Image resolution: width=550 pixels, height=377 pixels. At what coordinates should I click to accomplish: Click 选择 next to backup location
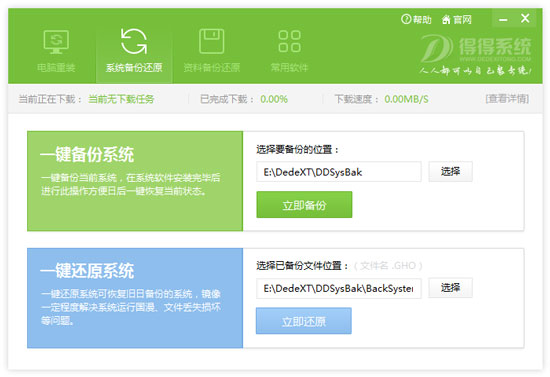point(450,172)
